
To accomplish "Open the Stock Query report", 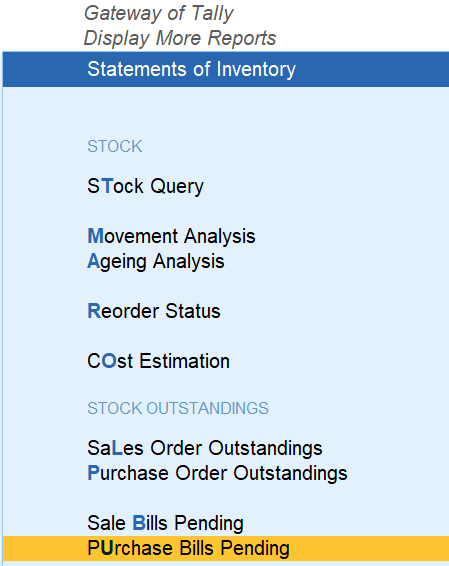I will point(145,187).
